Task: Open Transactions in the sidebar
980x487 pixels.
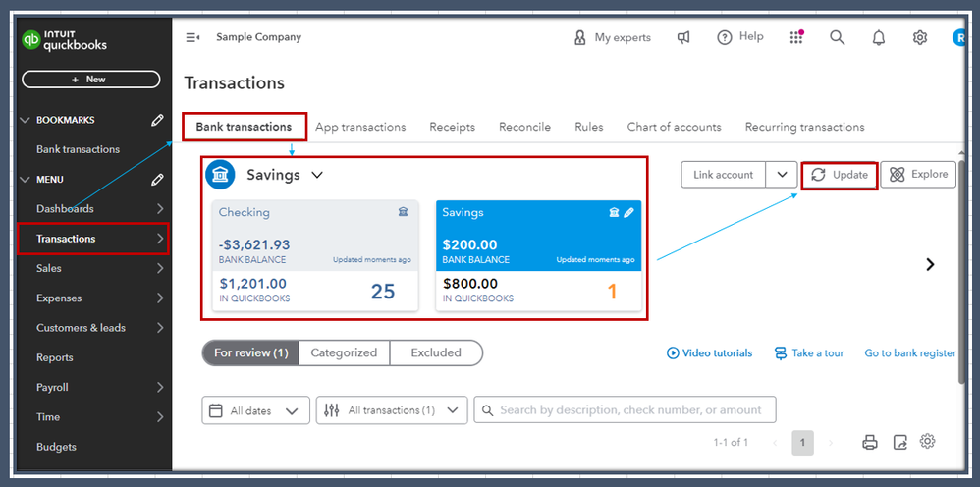Action: pos(93,239)
